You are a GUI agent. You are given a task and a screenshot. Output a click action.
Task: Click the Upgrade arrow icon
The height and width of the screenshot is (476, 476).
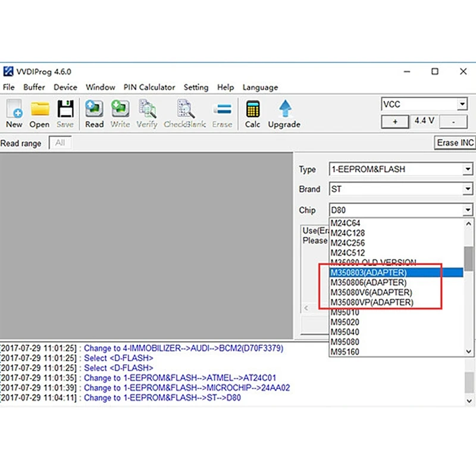tap(285, 108)
